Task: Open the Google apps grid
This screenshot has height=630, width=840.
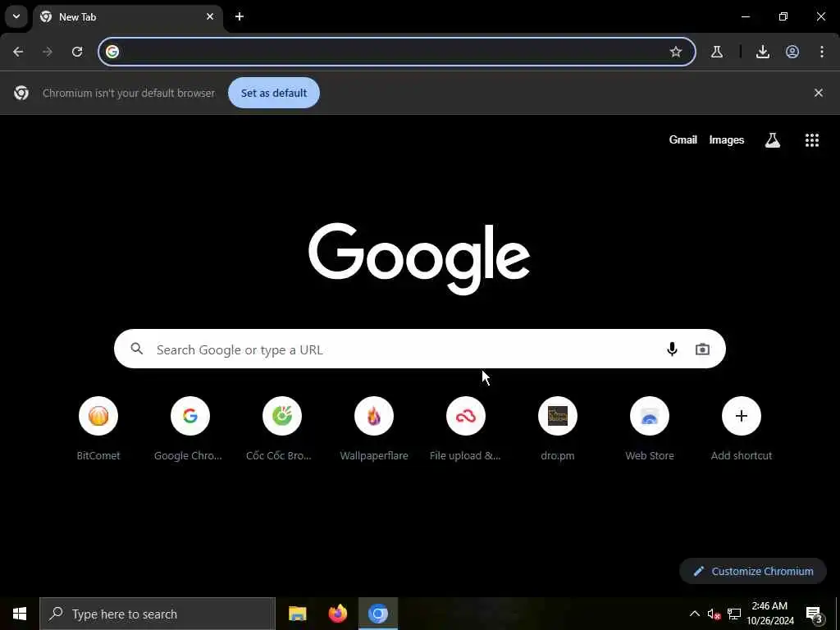Action: [x=812, y=140]
